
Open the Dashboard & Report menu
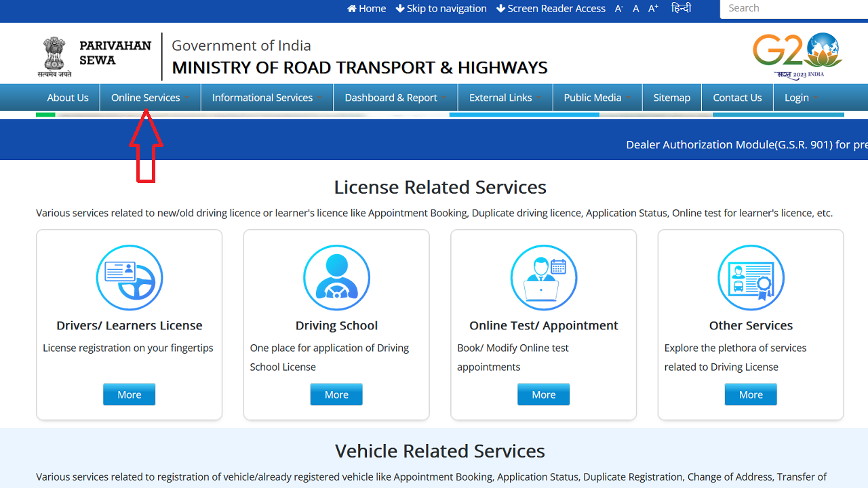tap(391, 97)
